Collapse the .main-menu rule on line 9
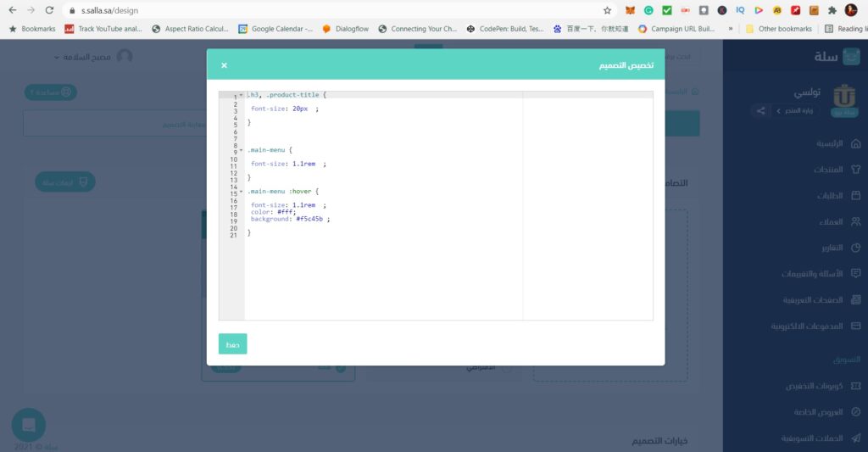 point(241,150)
